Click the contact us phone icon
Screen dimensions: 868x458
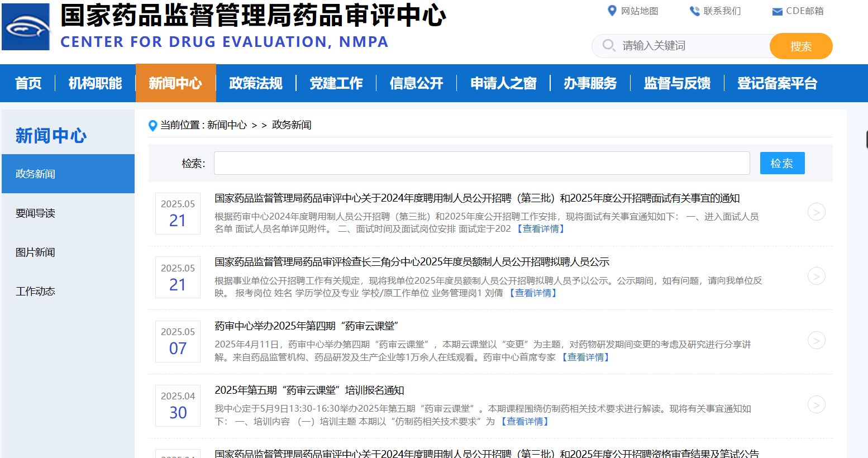tap(694, 11)
